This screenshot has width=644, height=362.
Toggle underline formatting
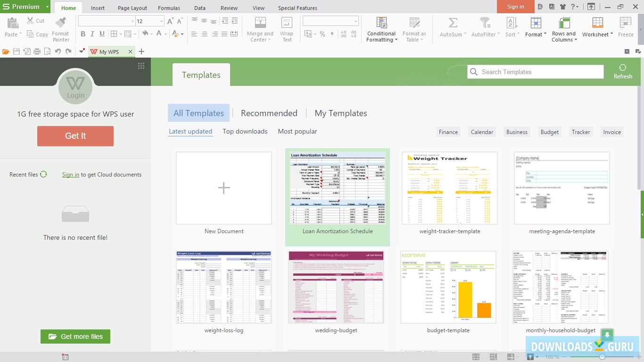click(103, 34)
